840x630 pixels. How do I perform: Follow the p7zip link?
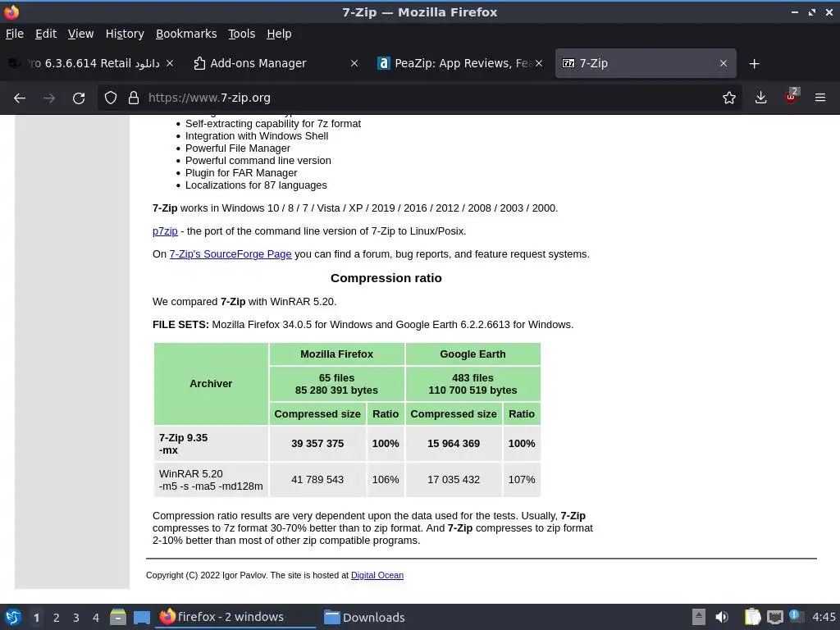(x=165, y=231)
